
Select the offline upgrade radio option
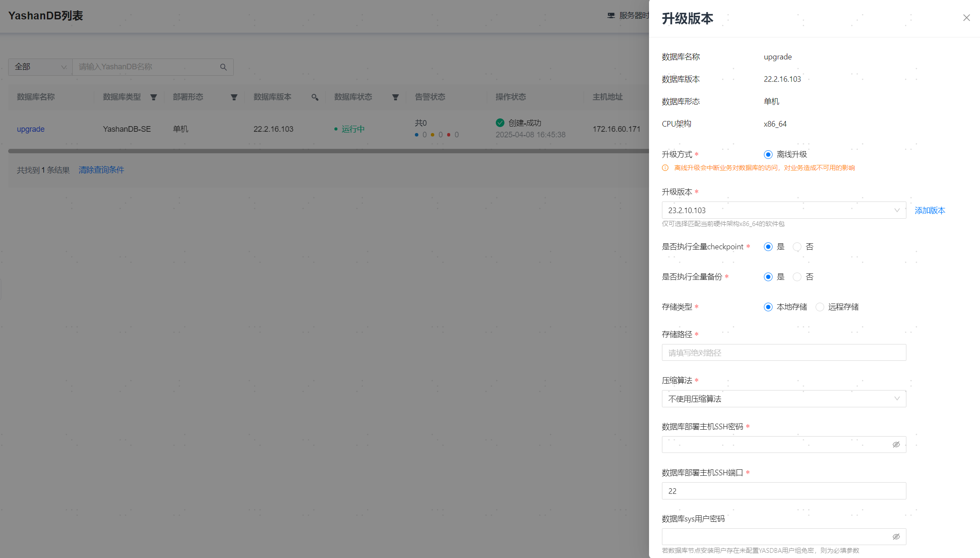[x=768, y=155]
